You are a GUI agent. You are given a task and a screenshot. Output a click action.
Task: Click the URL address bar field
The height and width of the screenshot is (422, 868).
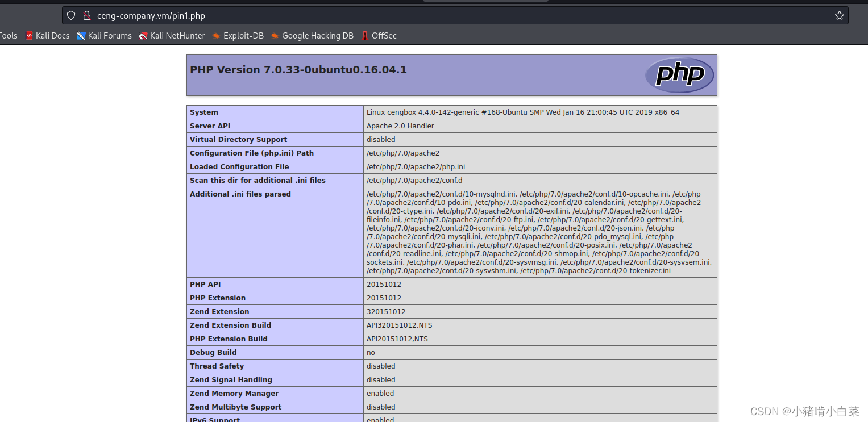point(455,15)
